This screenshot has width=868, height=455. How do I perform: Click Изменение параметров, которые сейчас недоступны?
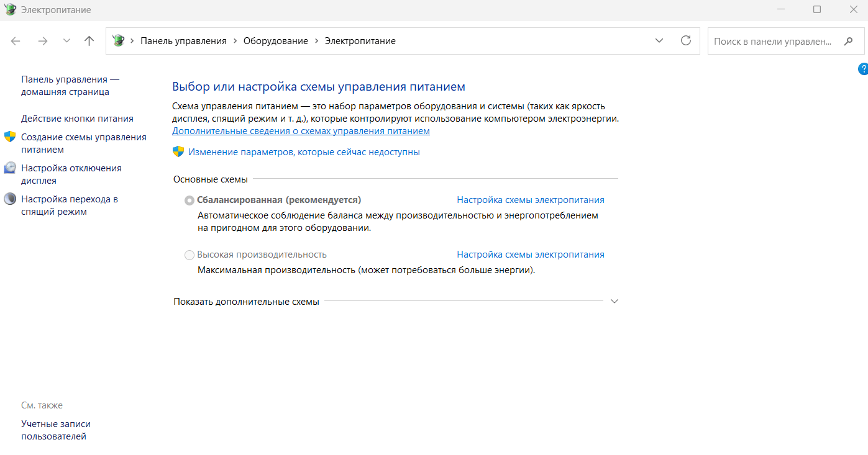click(304, 152)
